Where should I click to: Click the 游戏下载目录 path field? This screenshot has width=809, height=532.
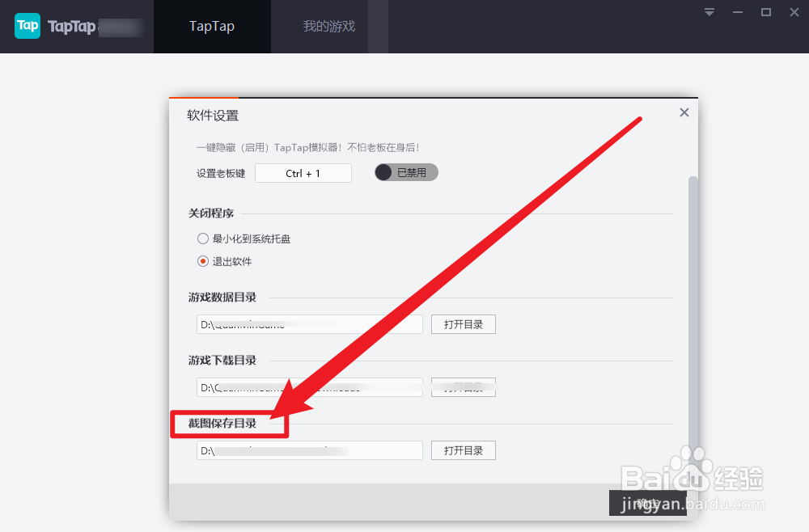point(310,387)
